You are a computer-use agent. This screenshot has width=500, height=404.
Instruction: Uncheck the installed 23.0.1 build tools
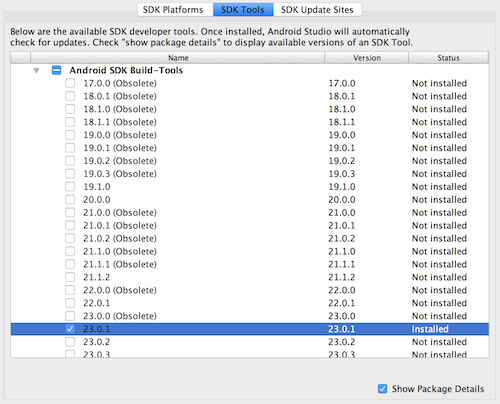pyautogui.click(x=70, y=329)
